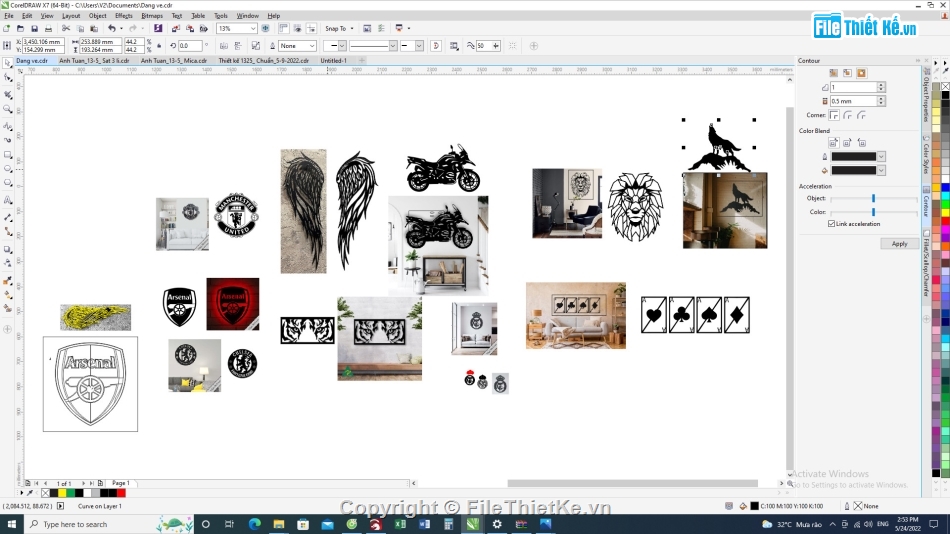The image size is (950, 534).
Task: Open Microsoft Edge from taskbar
Action: click(254, 524)
